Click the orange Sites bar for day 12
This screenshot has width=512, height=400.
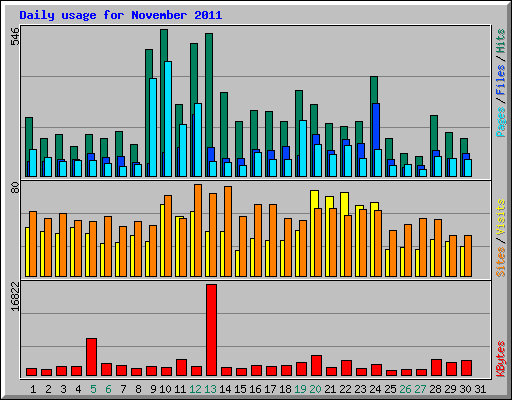click(x=198, y=230)
